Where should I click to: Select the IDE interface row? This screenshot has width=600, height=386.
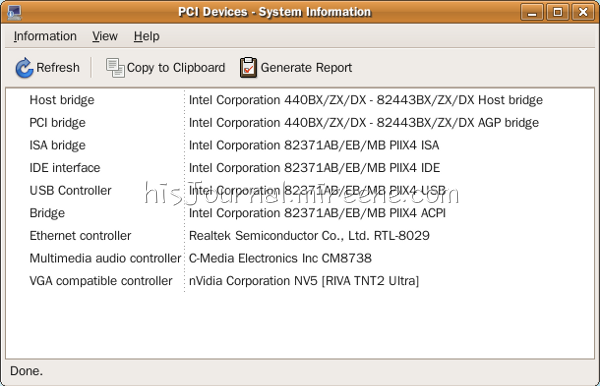pos(300,168)
